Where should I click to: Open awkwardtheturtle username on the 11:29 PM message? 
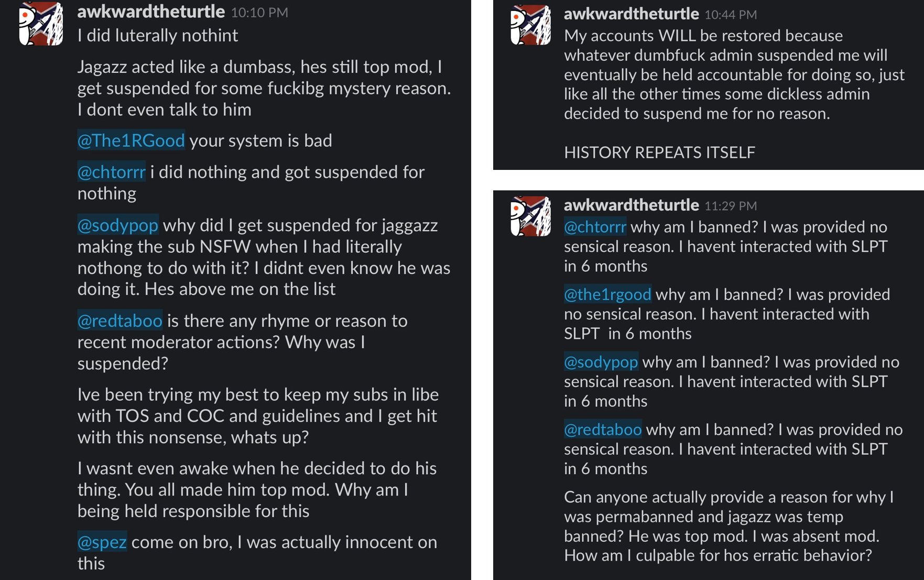tap(631, 205)
